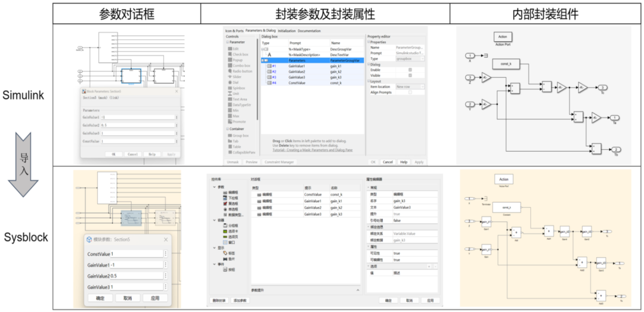
Task: Switch to Icon & Ports tab
Action: click(x=234, y=31)
